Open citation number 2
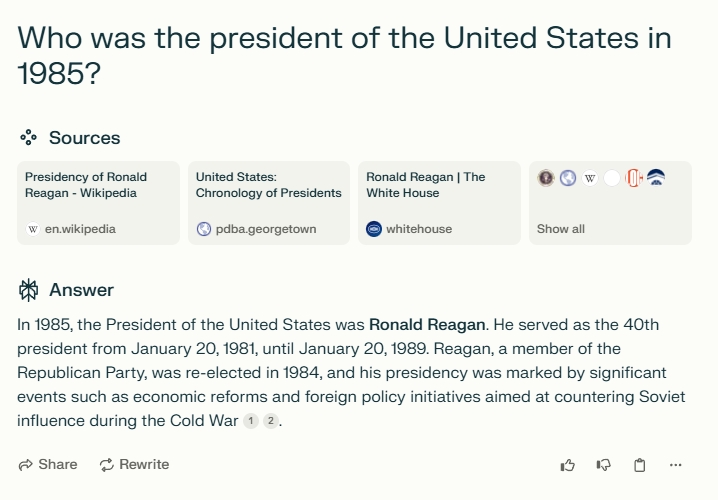Viewport: 718px width, 500px height. click(270, 421)
